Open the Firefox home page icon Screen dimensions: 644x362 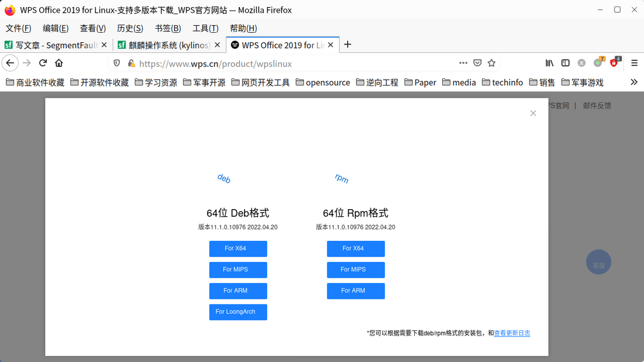[x=59, y=63]
